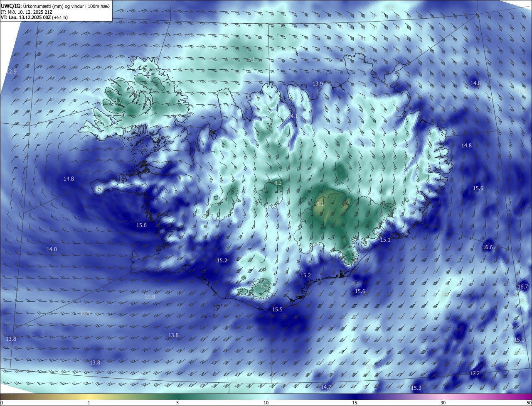Click the color scale tick labeled 5
The height and width of the screenshot is (406, 532).
point(177,403)
